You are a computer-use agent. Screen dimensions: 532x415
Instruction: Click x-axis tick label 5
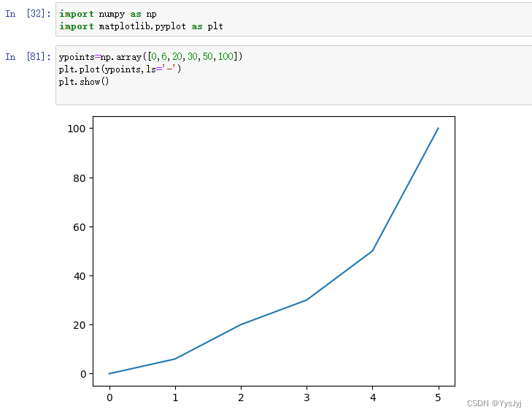click(439, 397)
